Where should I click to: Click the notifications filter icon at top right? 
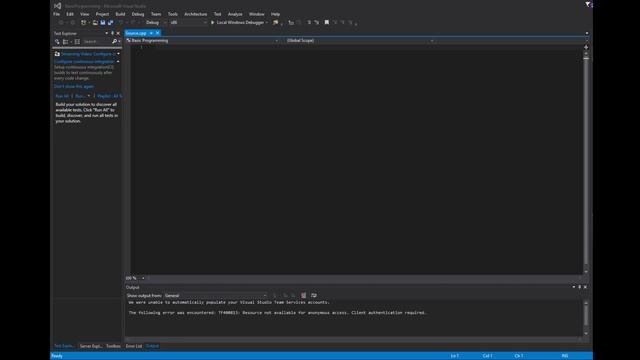[x=588, y=4]
